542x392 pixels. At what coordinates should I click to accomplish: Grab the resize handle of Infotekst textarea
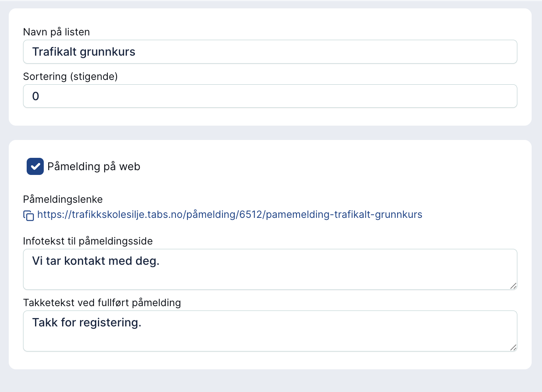pos(513,286)
